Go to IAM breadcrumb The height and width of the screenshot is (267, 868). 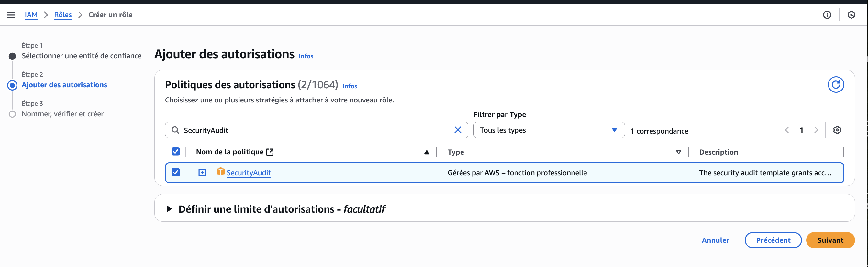[x=31, y=15]
